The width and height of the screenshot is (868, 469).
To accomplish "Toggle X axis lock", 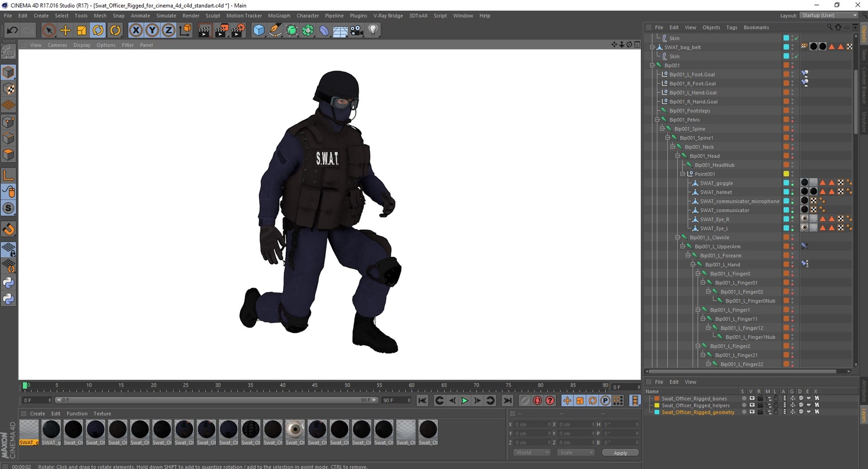I will point(136,30).
